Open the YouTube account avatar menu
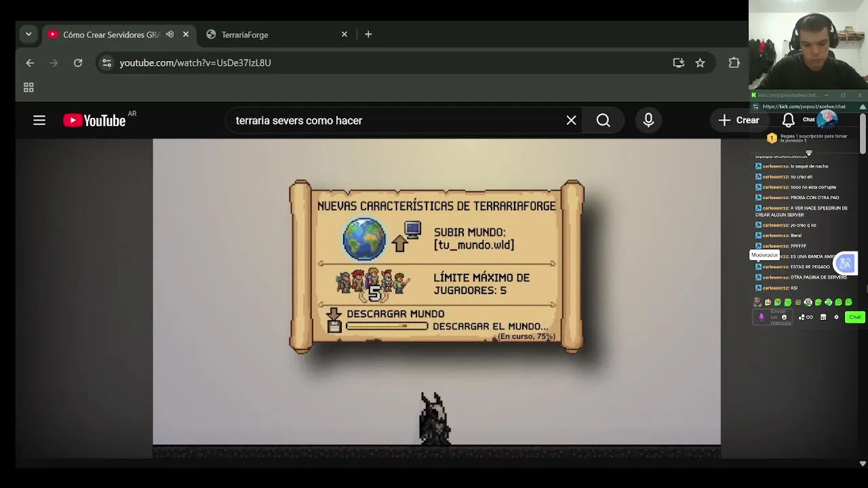This screenshot has height=488, width=868. pos(827,120)
